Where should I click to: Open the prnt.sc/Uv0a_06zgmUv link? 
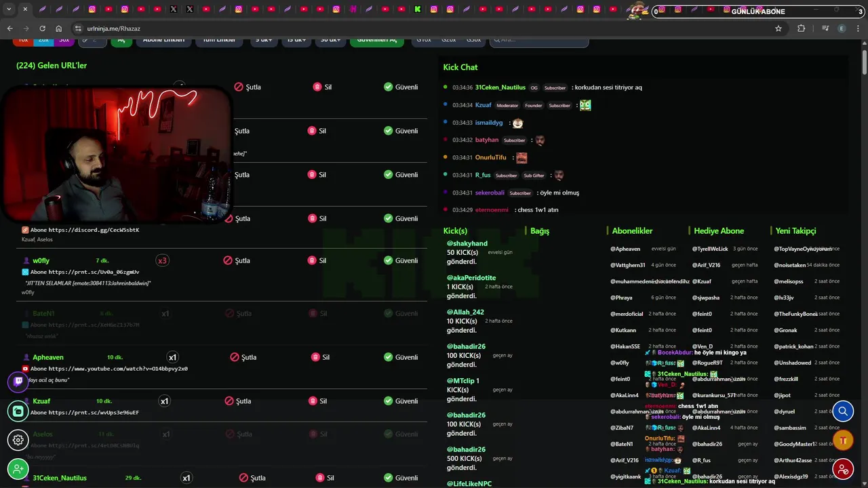pyautogui.click(x=94, y=272)
